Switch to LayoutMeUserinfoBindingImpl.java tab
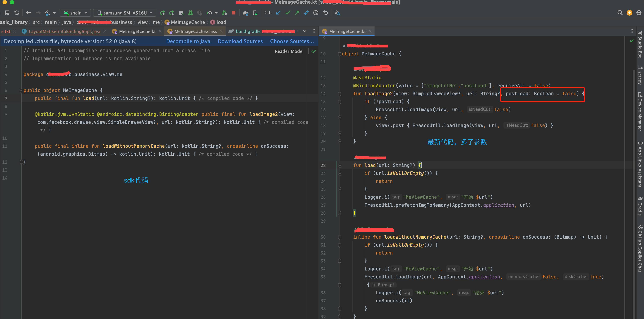Viewport: 644px width, 319px height. (64, 31)
